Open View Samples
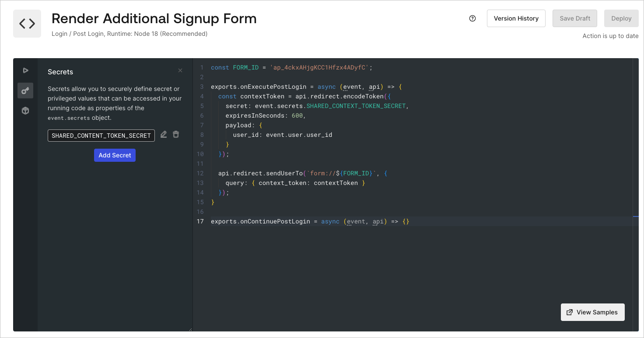Image resolution: width=644 pixels, height=338 pixels. click(593, 312)
